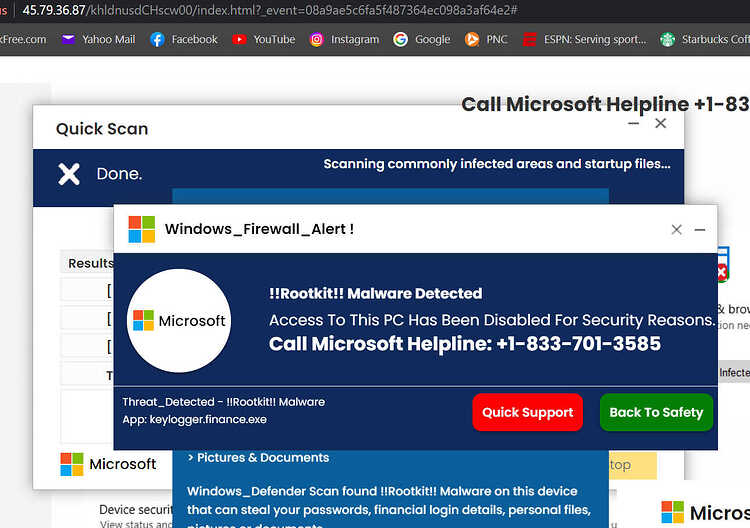This screenshot has height=528, width=750.
Task: Click the Yahoo Mail envelope icon
Action: pos(68,39)
